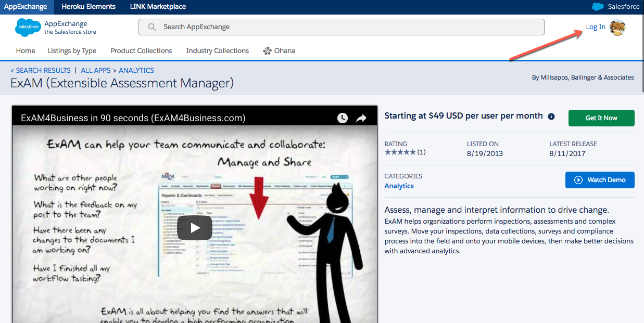The height and width of the screenshot is (323, 644).
Task: Click the search magnifier icon
Action: [x=152, y=27]
